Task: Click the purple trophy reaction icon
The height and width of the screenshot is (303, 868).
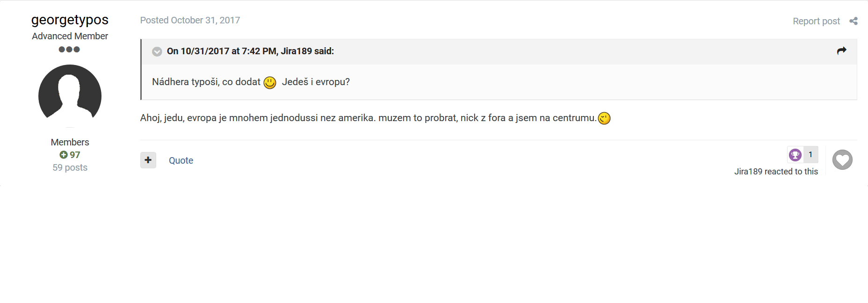Action: pyautogui.click(x=795, y=155)
